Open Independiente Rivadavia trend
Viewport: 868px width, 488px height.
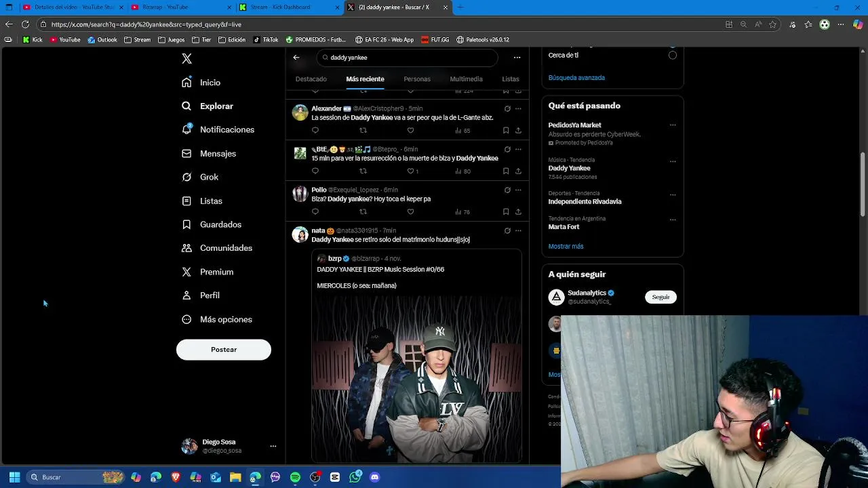(585, 201)
